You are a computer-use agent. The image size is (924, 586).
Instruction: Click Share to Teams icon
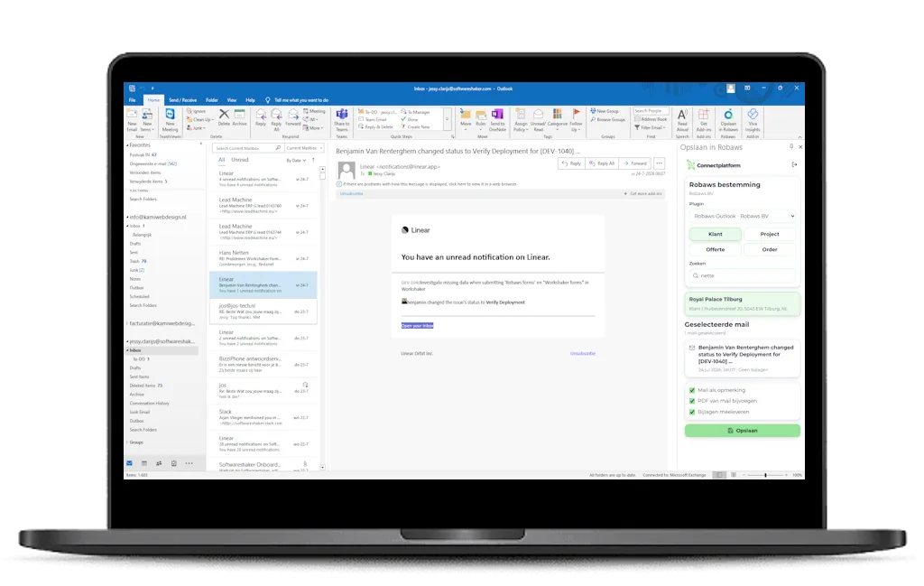click(x=342, y=119)
